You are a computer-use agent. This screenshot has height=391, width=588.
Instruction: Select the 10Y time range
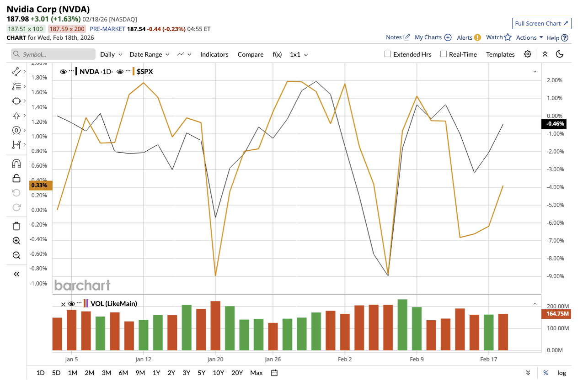[x=219, y=373]
